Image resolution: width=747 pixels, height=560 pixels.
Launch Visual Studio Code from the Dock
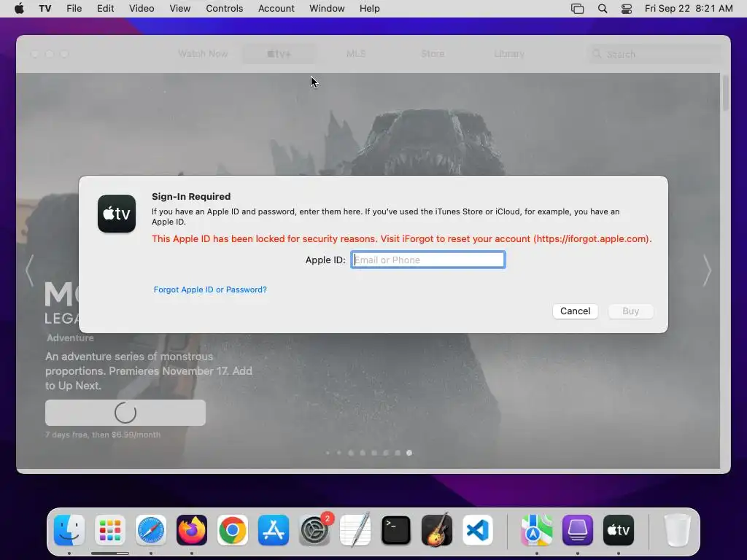(478, 530)
